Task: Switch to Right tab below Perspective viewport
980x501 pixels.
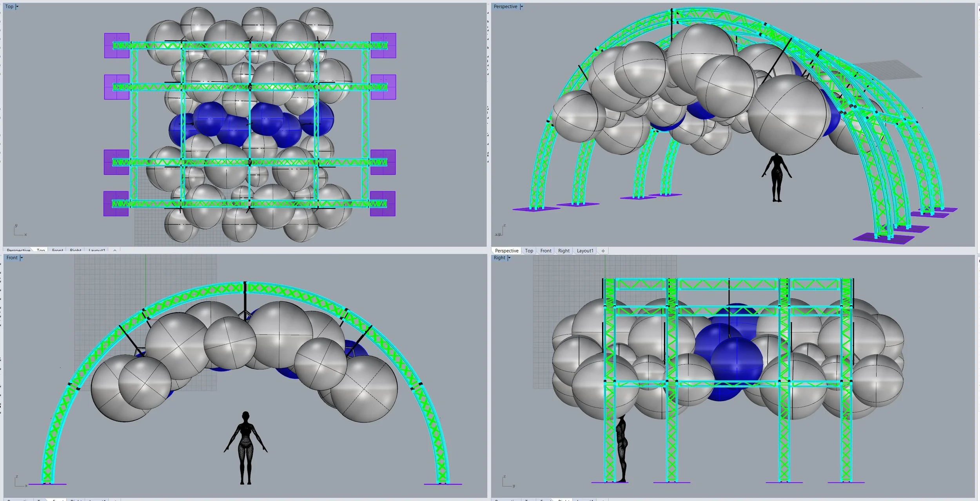Action: [x=564, y=251]
